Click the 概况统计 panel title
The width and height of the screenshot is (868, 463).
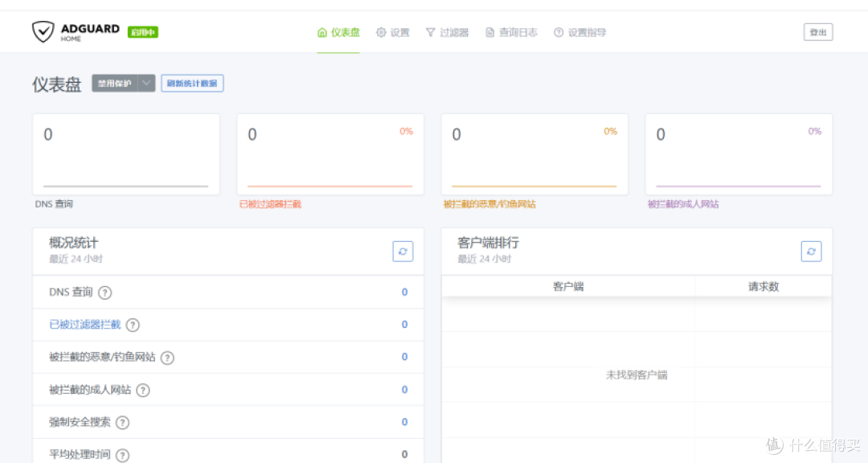click(x=73, y=243)
